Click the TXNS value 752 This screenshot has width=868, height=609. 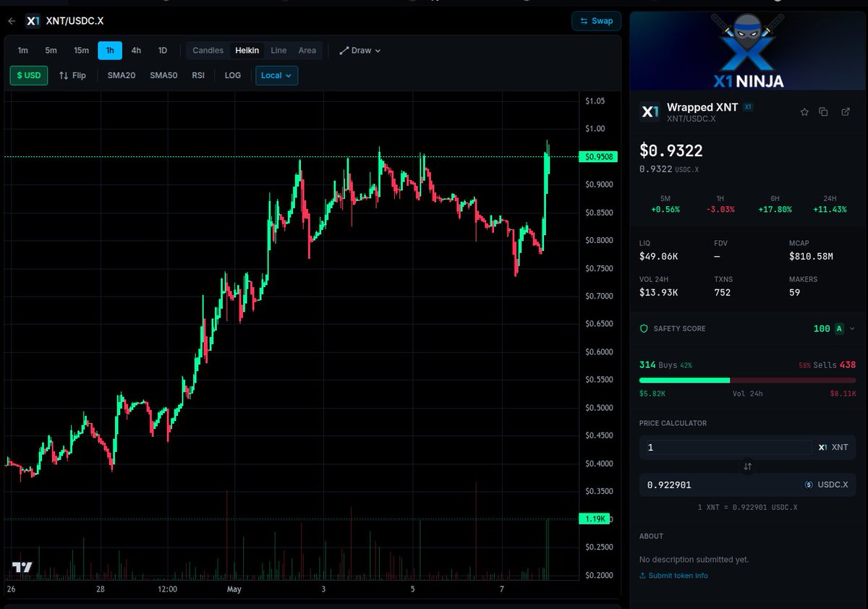pyautogui.click(x=722, y=293)
